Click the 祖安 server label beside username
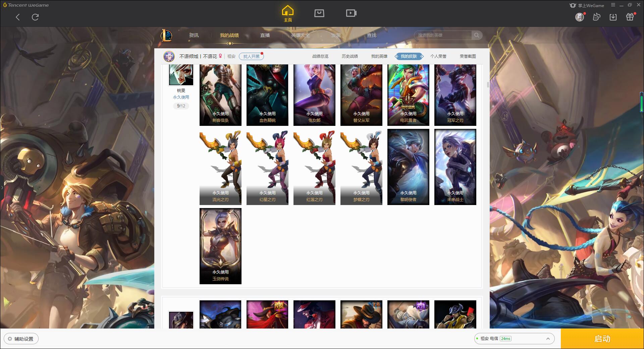Viewport: 644px width, 349px height. click(231, 56)
